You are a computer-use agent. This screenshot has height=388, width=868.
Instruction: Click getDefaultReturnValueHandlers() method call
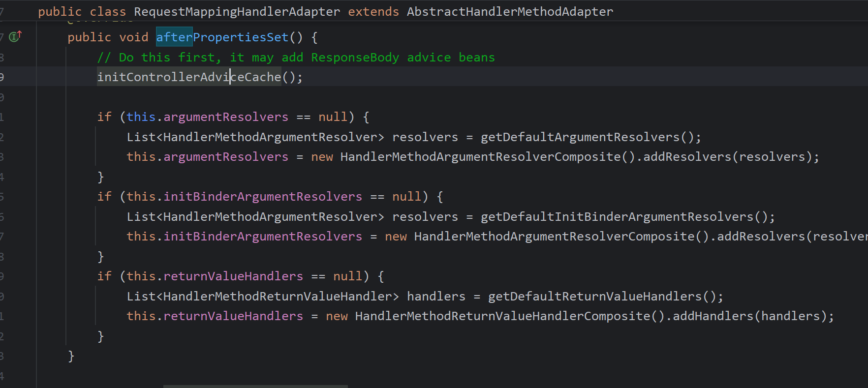[602, 297]
